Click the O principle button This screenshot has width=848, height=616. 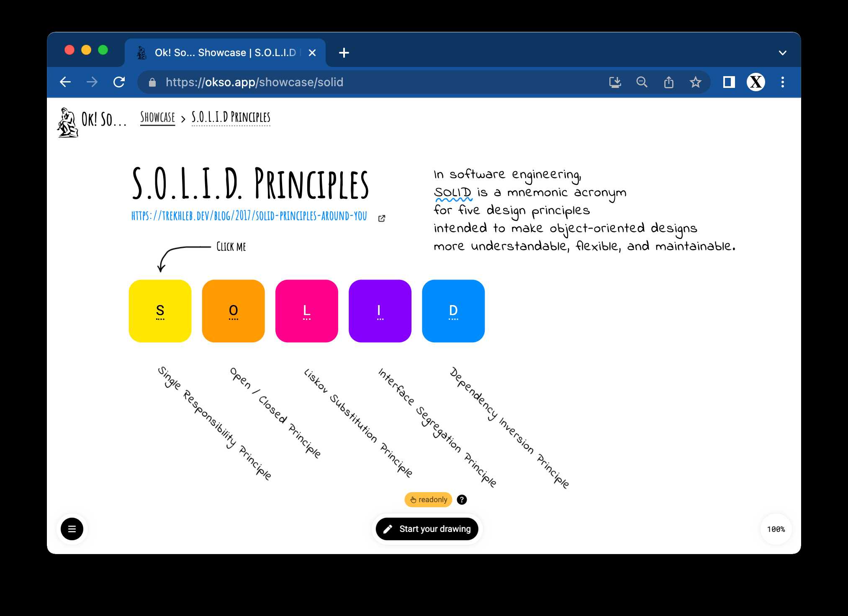234,309
